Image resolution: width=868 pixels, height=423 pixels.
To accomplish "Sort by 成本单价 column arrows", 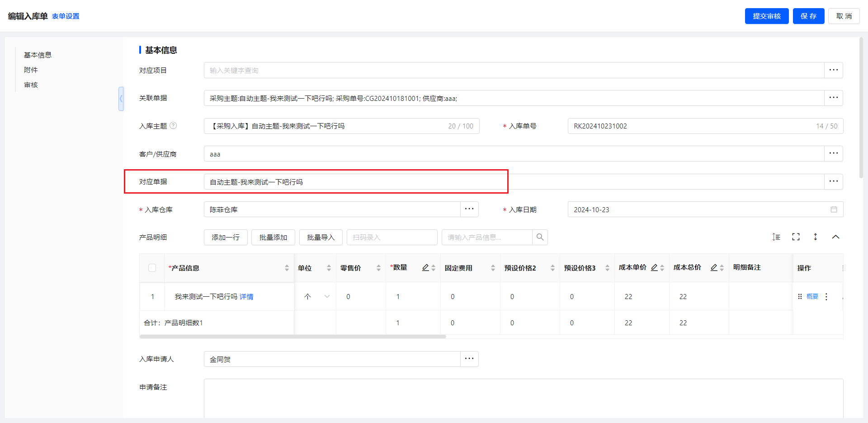I will click(662, 268).
